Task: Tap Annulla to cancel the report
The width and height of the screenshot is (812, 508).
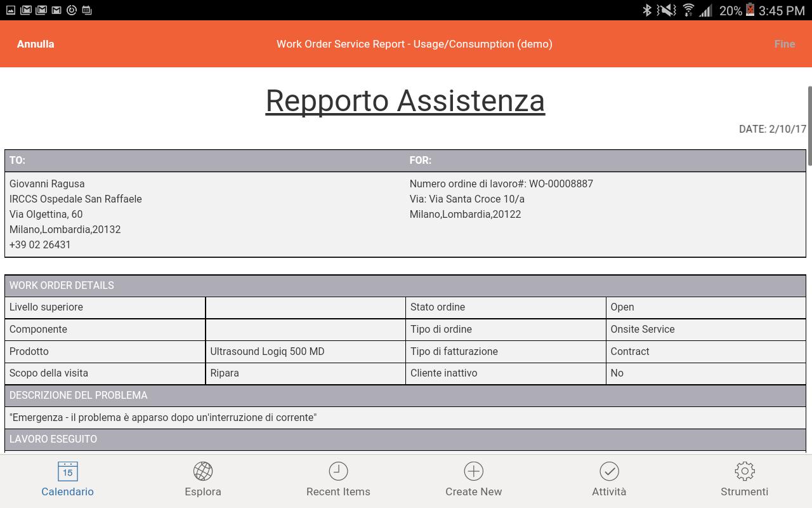Action: (36, 44)
